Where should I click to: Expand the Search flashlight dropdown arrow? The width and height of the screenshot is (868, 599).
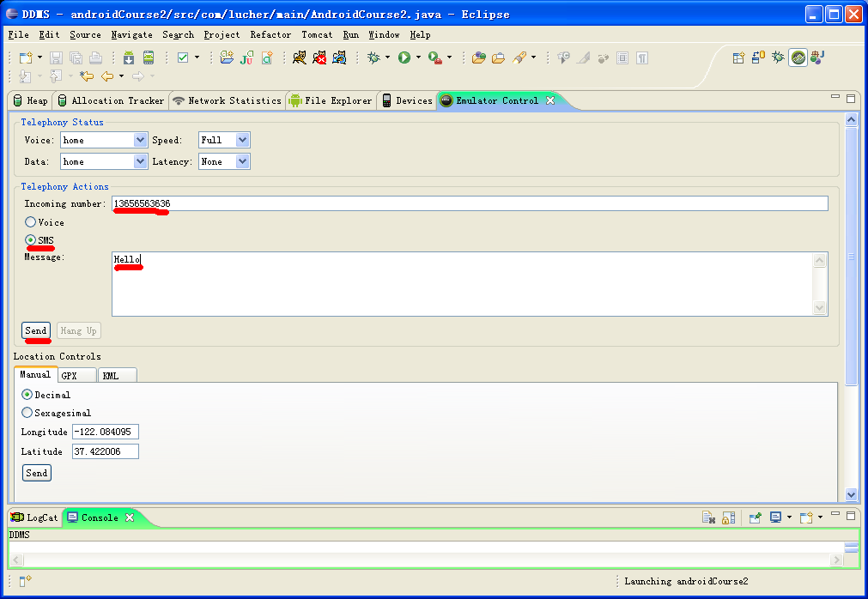(x=534, y=57)
